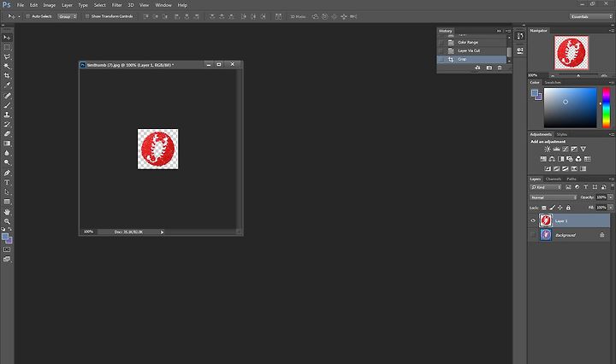Enable Show Transform Controls checkbox
The height and width of the screenshot is (364, 616).
coord(87,16)
